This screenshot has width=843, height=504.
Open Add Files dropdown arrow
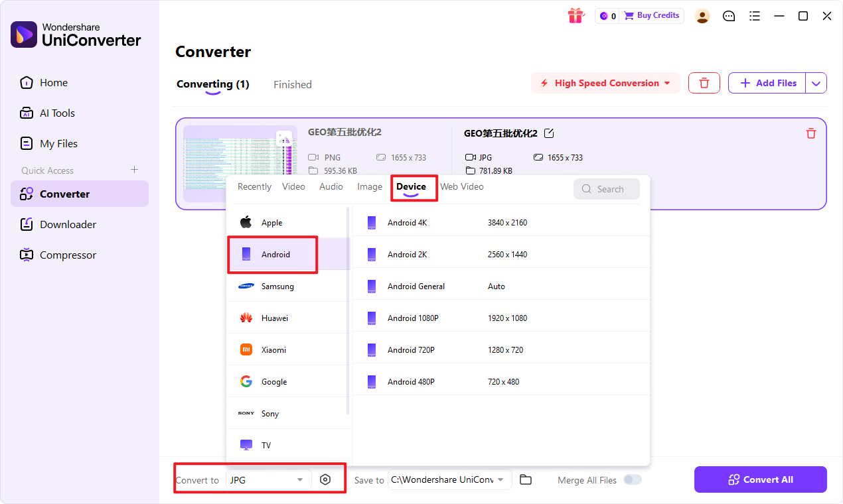tap(816, 83)
